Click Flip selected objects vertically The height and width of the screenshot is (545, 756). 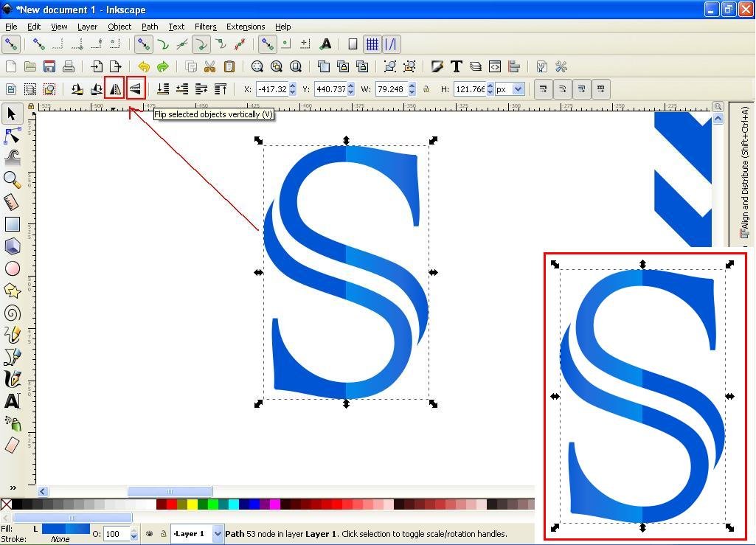click(136, 88)
